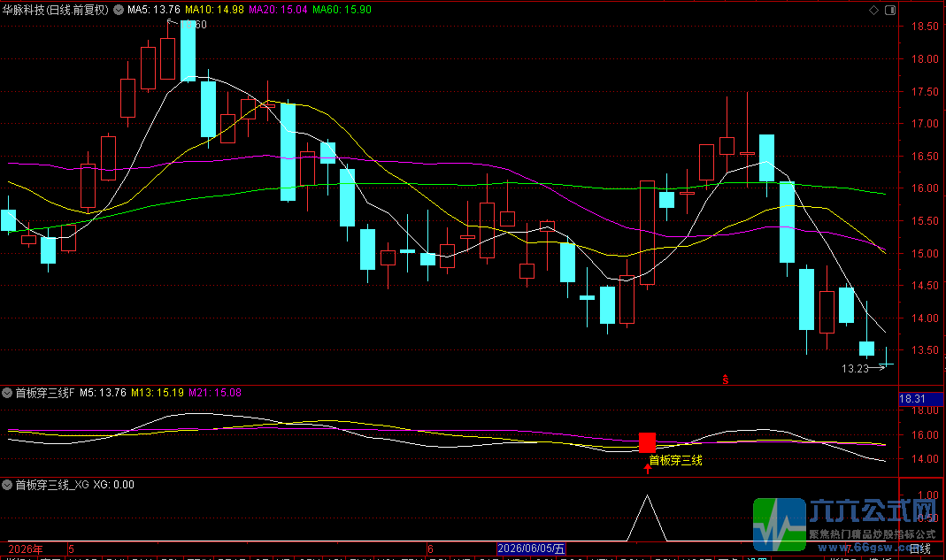Click the 首板穿三线F indicator name
This screenshot has height=560, width=946.
pos(44,393)
